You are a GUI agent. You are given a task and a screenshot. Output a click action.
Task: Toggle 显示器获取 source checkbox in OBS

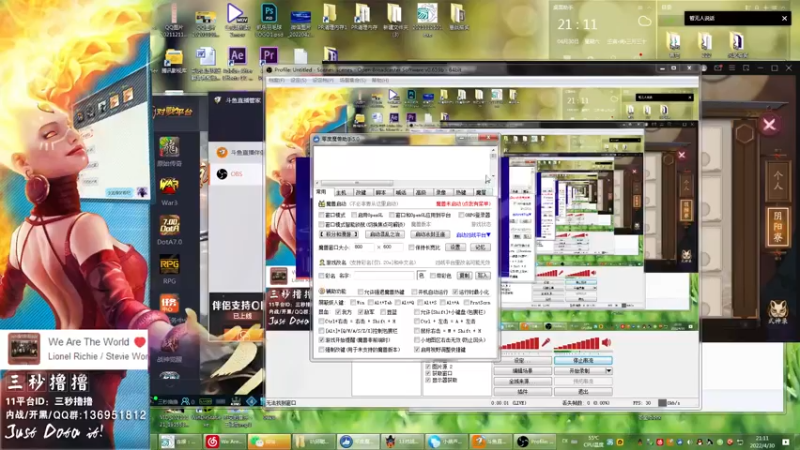428,380
